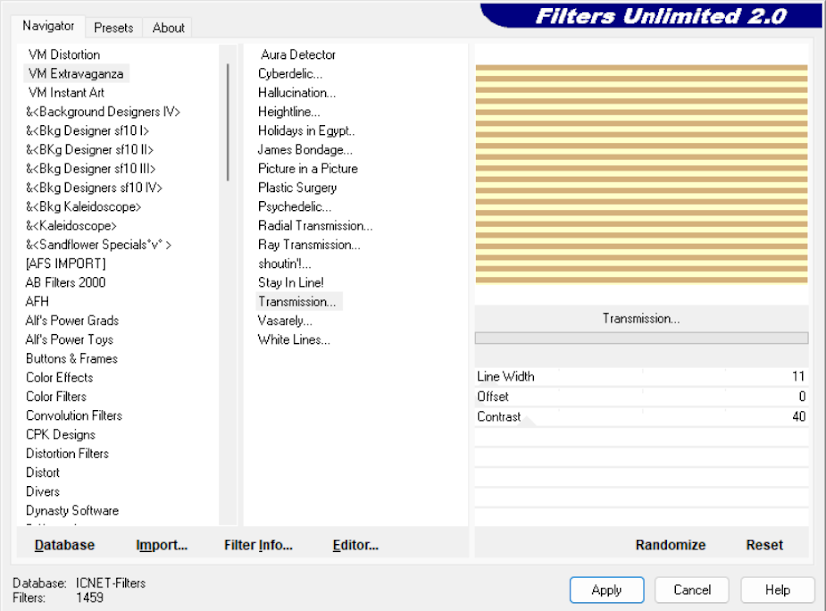Select CPK Designs category
The image size is (826, 611).
(x=61, y=434)
